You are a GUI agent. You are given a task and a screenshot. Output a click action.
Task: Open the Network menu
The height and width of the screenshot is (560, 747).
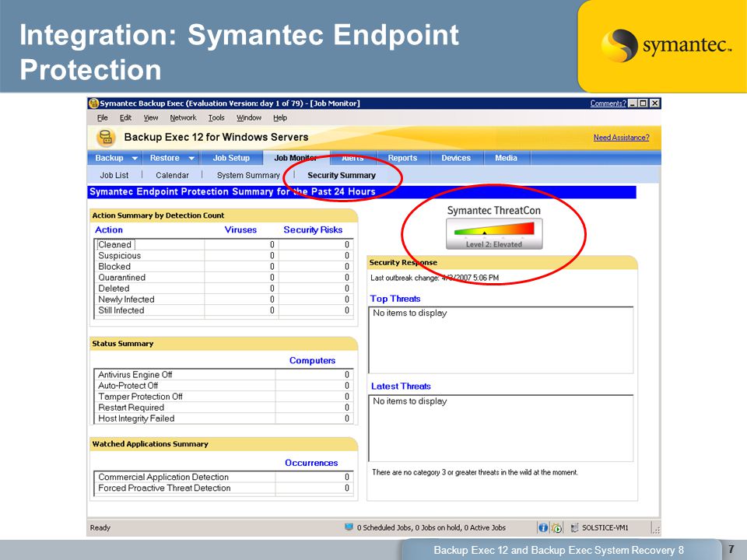pyautogui.click(x=183, y=117)
